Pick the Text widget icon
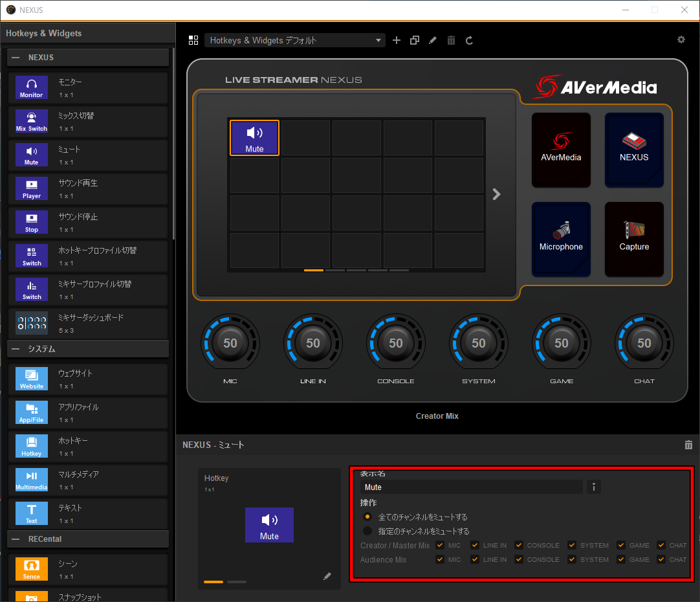The width and height of the screenshot is (700, 602). 31,513
